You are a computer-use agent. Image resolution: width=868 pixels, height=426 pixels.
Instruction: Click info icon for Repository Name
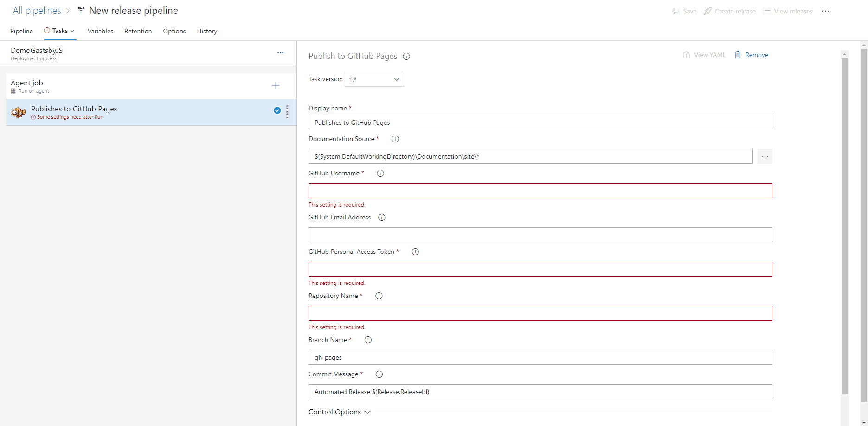[379, 296]
